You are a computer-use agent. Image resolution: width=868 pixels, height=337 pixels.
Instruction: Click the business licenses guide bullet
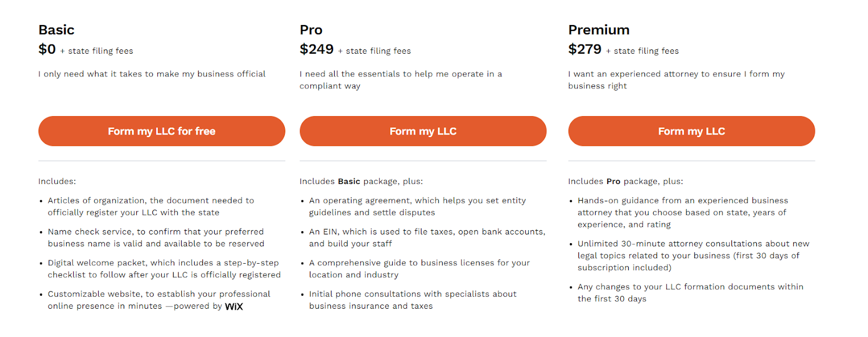coord(419,269)
